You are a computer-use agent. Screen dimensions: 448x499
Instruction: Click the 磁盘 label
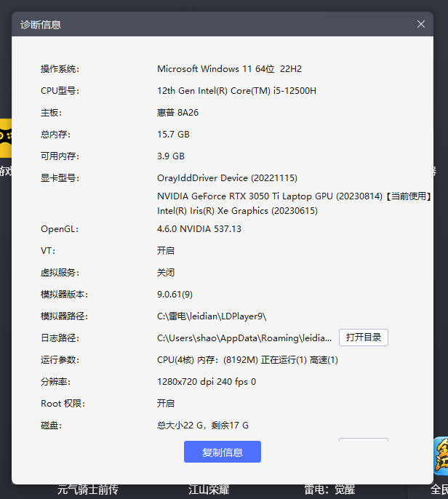point(51,426)
